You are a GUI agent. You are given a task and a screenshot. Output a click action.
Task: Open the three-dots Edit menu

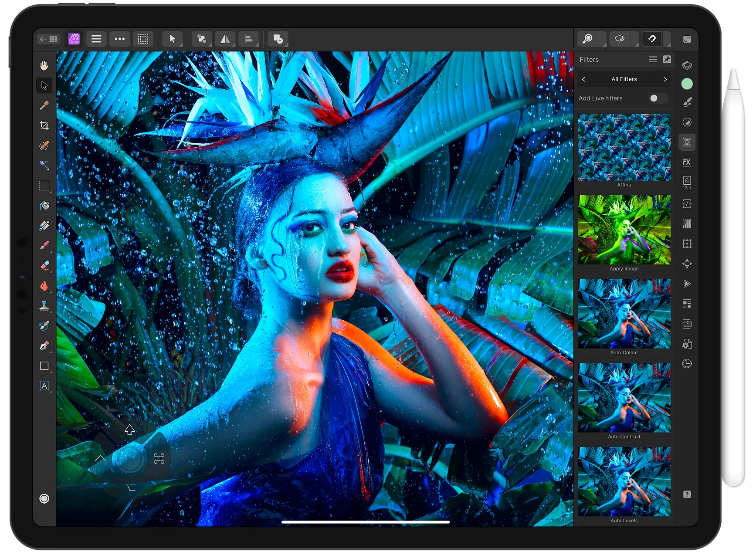click(119, 39)
